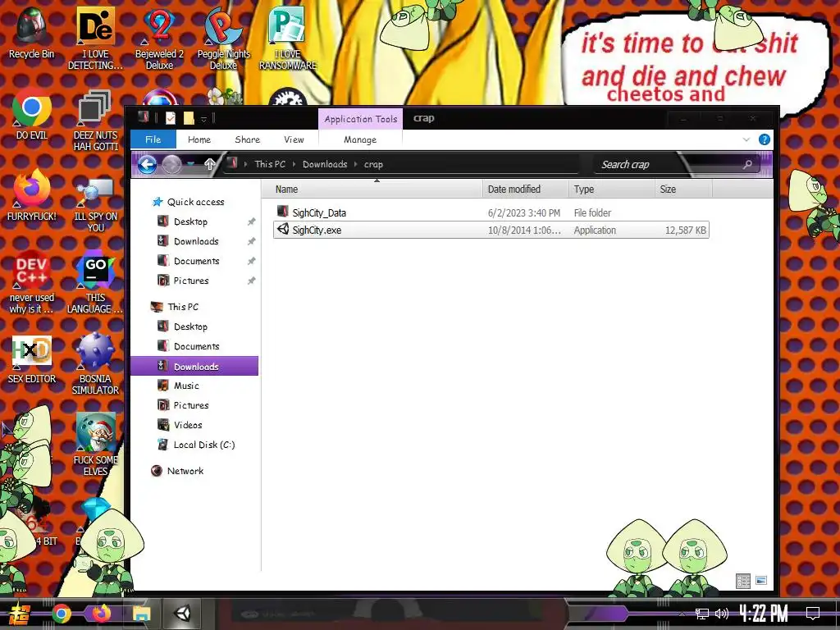
Task: Open the network tray icon
Action: point(702,614)
